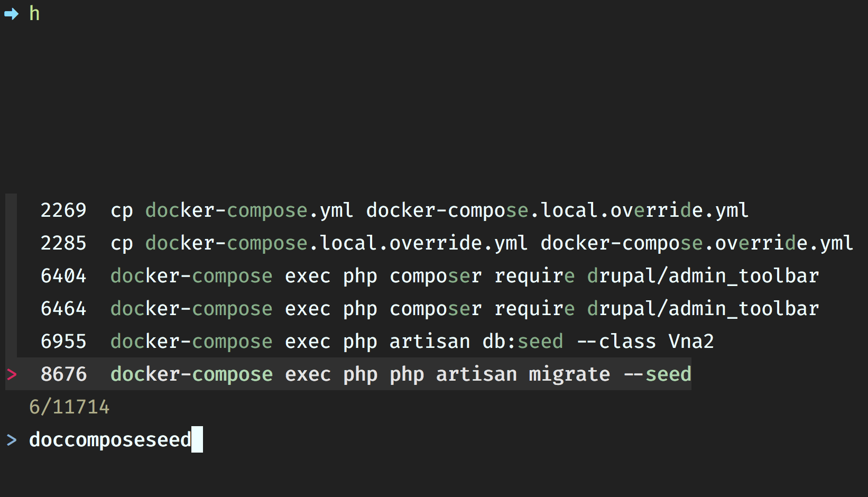Click the red pointer beside entry 8676
Viewport: 868px width, 497px height.
12,374
